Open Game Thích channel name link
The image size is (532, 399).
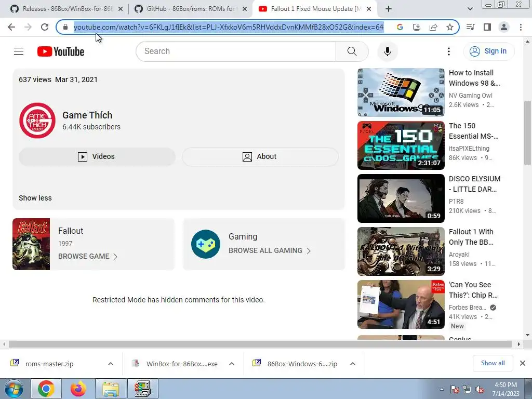[x=87, y=115]
